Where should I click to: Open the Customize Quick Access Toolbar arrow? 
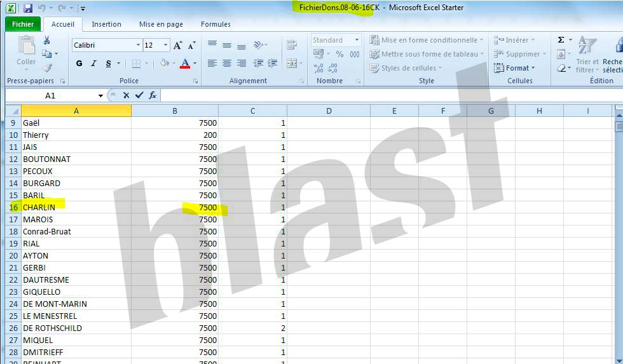point(82,8)
